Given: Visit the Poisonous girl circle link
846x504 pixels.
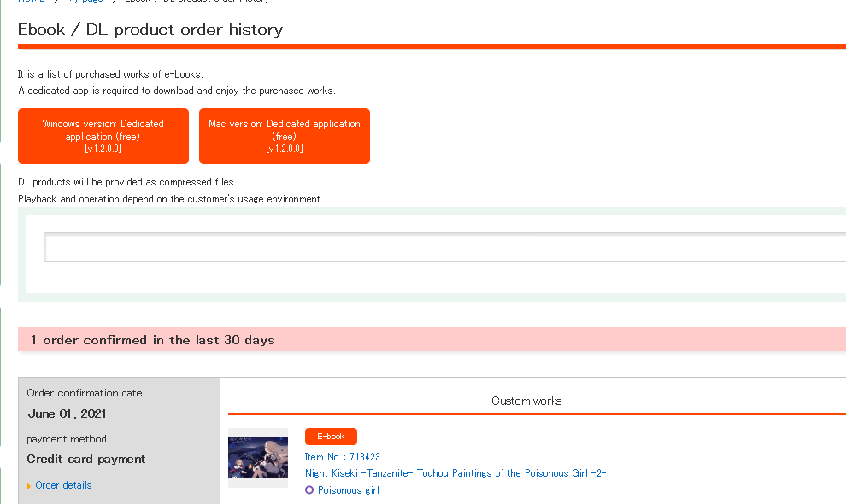Looking at the screenshot, I should click(x=348, y=490).
